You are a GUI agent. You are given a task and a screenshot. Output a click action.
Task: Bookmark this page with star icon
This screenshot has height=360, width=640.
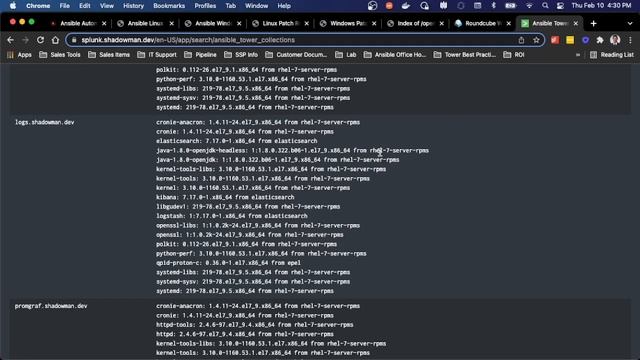(x=536, y=40)
